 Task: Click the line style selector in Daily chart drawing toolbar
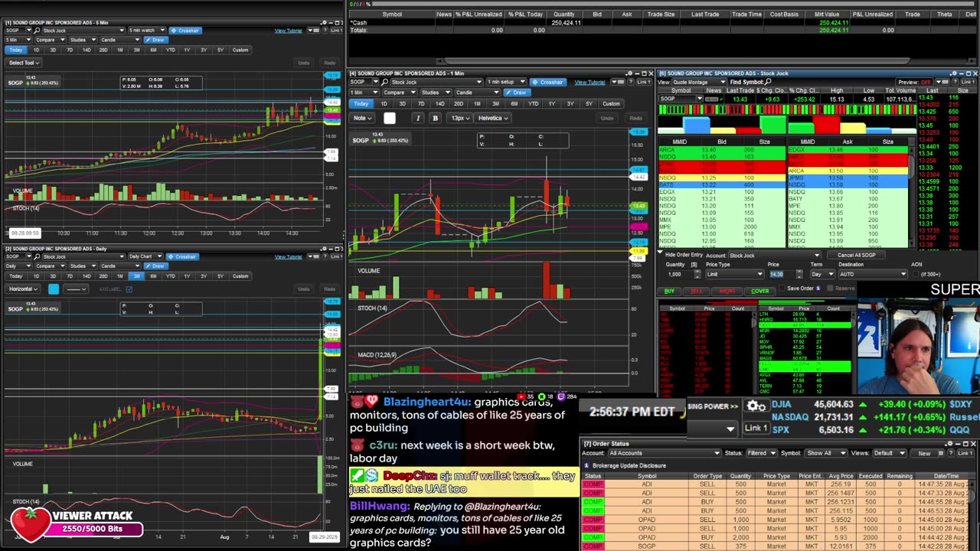76,289
